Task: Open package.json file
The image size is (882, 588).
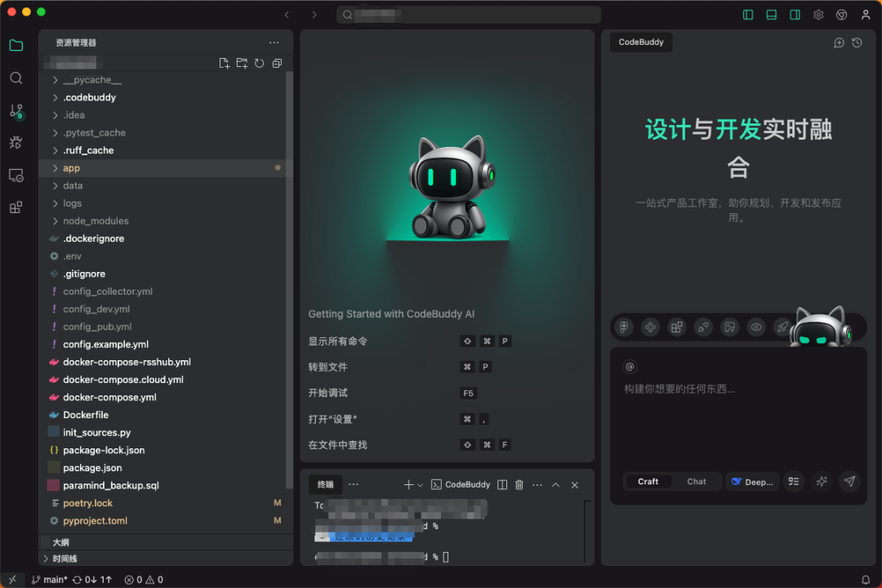Action: coord(166,468)
